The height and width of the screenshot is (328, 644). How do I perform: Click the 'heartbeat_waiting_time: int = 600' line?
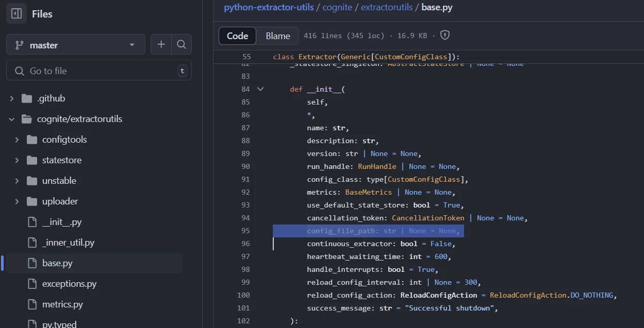[x=379, y=256]
